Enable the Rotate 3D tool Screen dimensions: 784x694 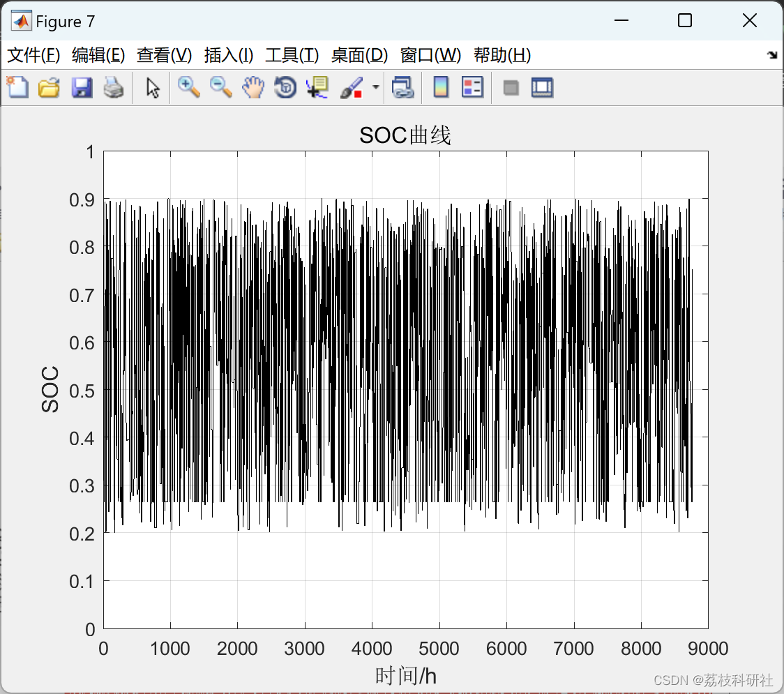[x=285, y=87]
